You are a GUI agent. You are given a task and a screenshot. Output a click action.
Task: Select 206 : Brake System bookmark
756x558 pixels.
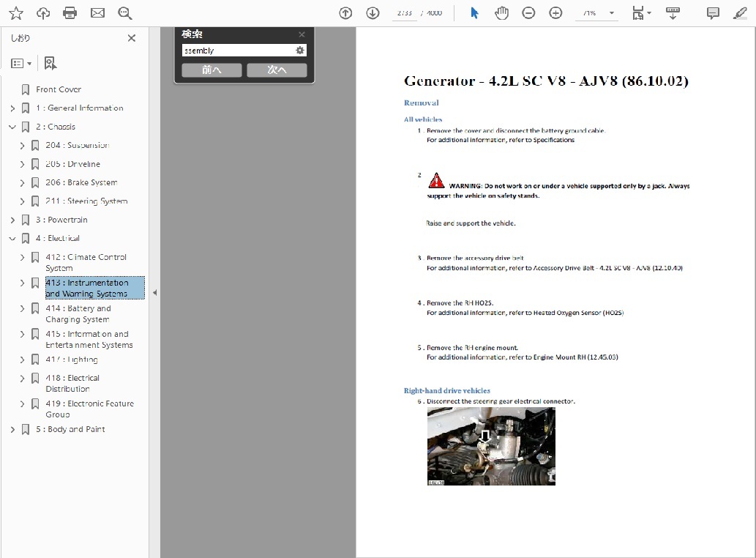(x=81, y=183)
